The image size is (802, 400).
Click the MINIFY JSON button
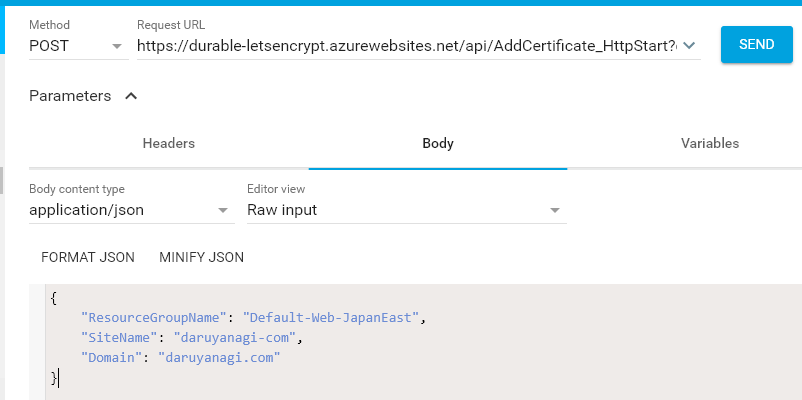coord(201,257)
